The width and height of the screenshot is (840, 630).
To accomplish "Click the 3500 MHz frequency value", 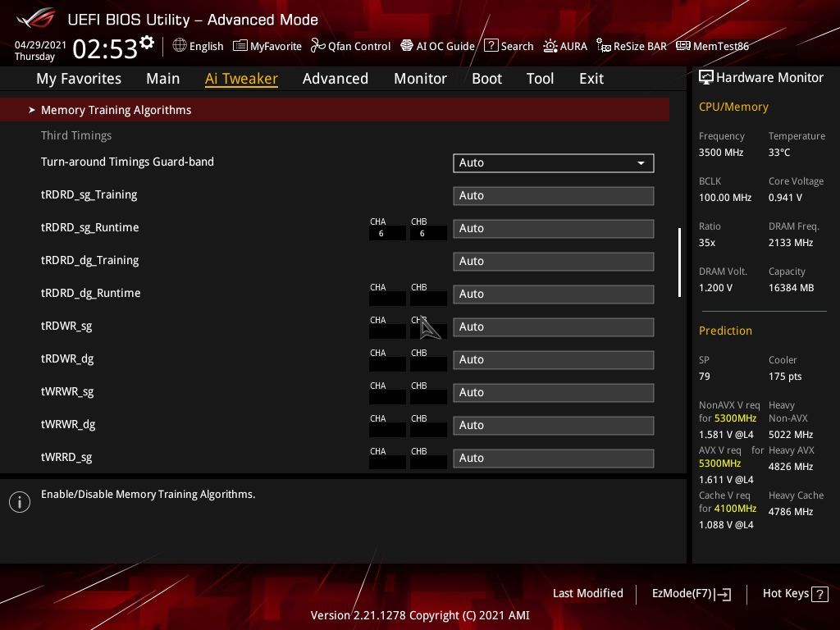I will 721,153.
